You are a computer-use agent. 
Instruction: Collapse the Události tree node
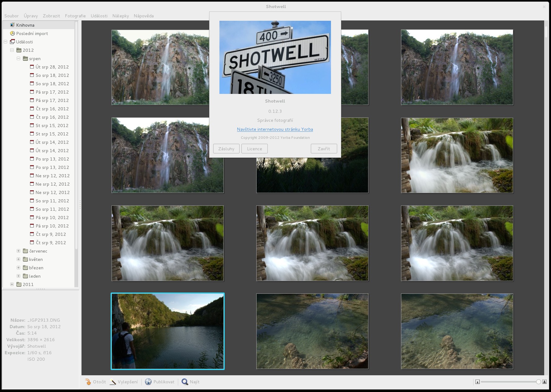(x=6, y=42)
